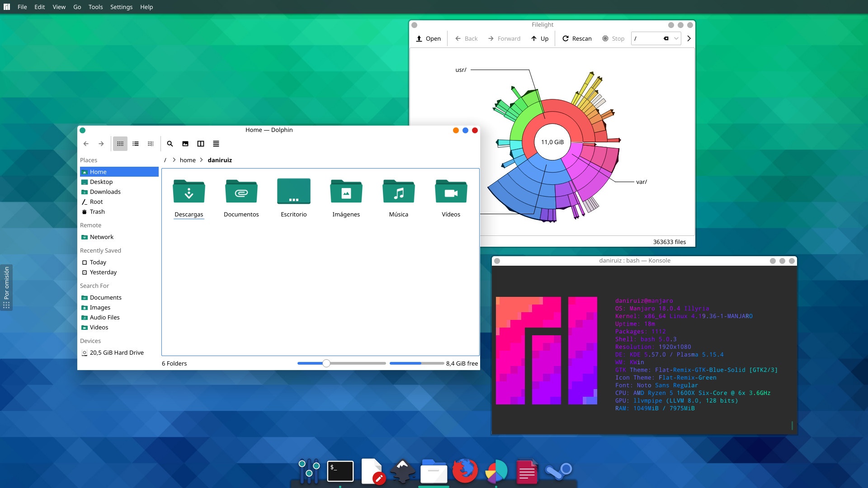Open the Descargas folder
Image resolution: width=868 pixels, height=488 pixels.
point(189,197)
